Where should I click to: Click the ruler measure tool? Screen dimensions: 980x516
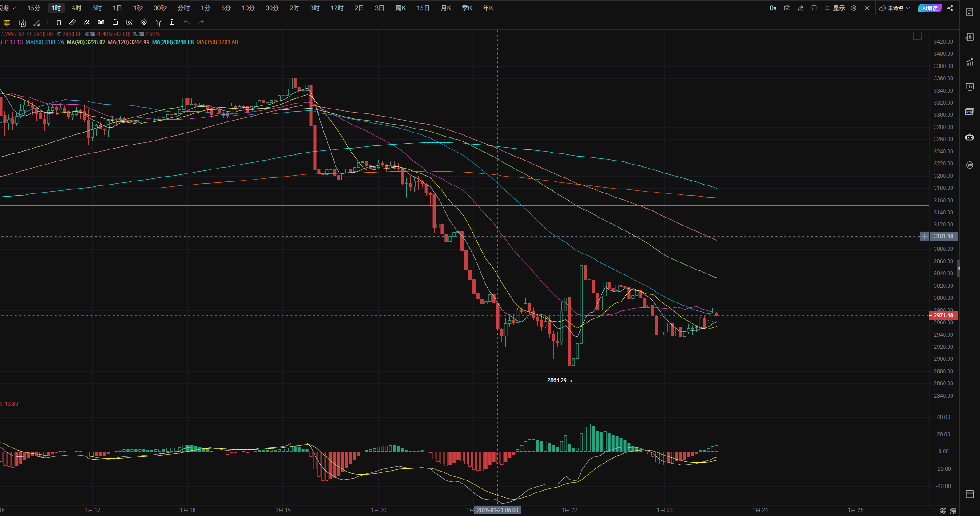click(73, 22)
